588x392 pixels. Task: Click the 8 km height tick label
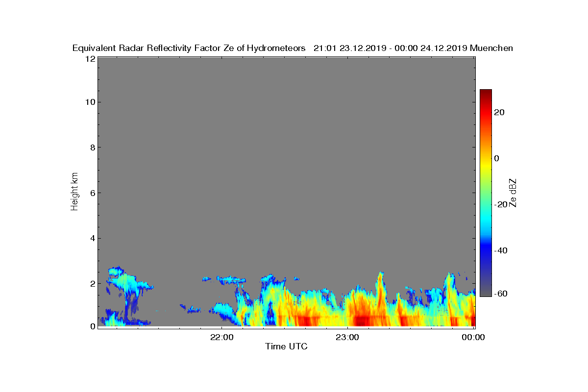(92, 147)
